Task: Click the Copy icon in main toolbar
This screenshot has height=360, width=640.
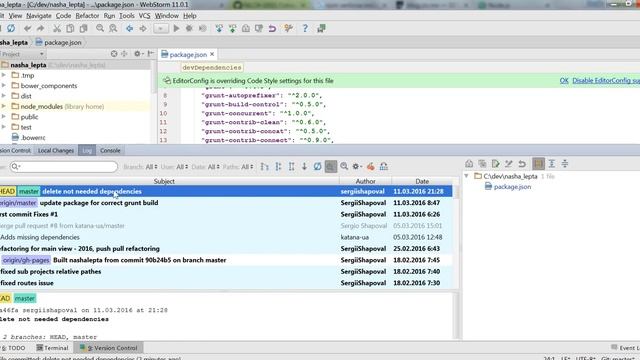Action: (70, 29)
